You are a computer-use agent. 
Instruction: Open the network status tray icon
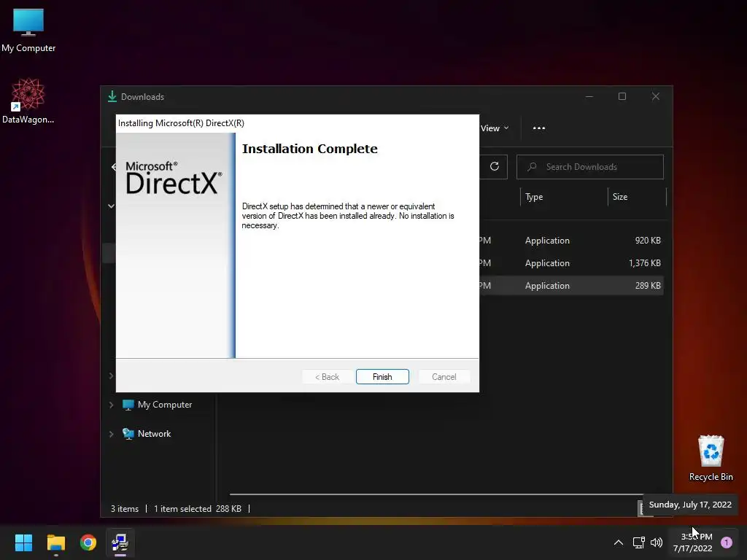638,542
